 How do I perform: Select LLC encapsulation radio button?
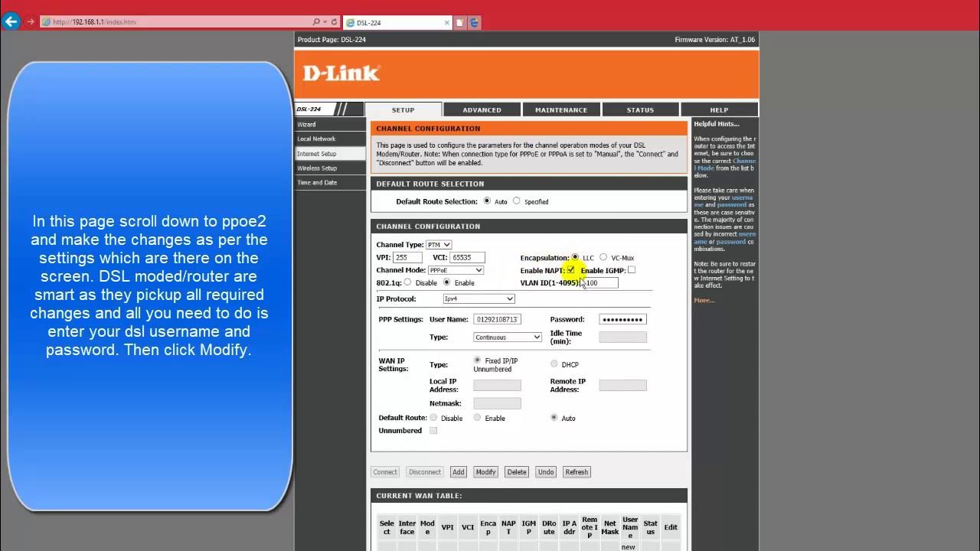[575, 257]
